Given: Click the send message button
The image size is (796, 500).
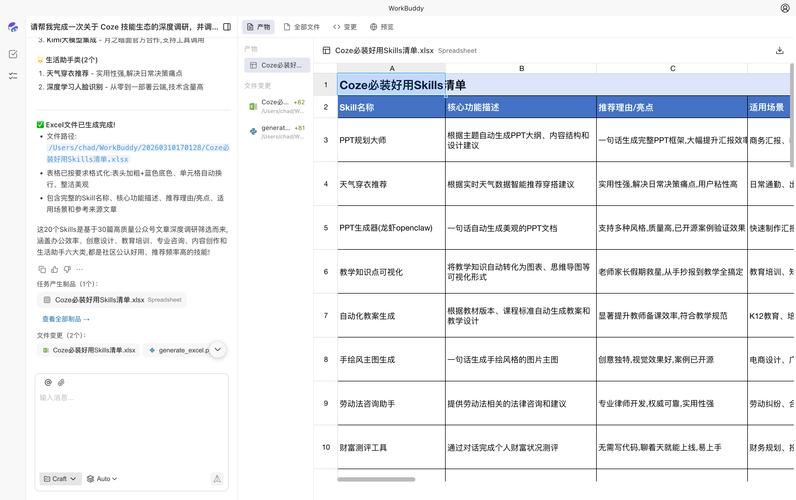Looking at the screenshot, I should [x=217, y=479].
